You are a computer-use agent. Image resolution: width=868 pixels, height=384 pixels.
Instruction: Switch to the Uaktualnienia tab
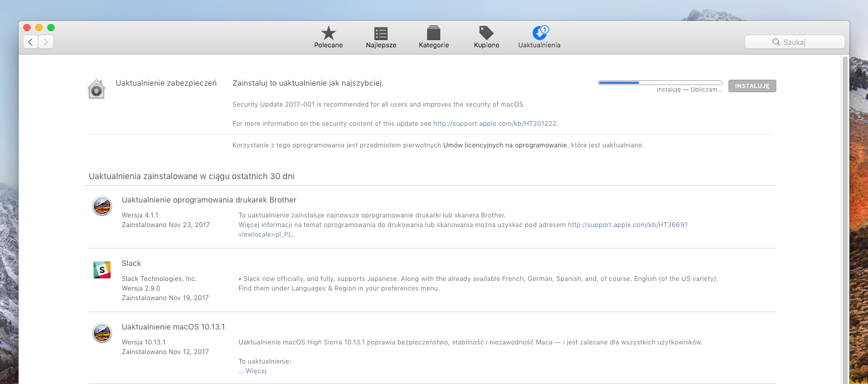(x=539, y=37)
